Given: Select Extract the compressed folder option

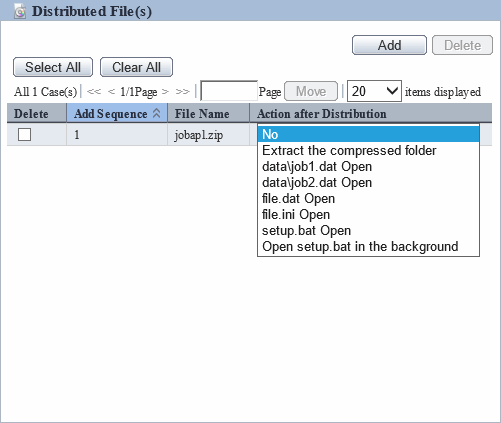Looking at the screenshot, I should pos(368,151).
